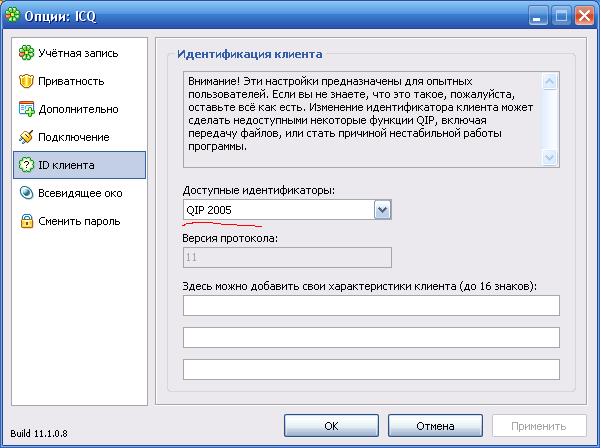
Task: Click the Применить button
Action: pyautogui.click(x=539, y=426)
